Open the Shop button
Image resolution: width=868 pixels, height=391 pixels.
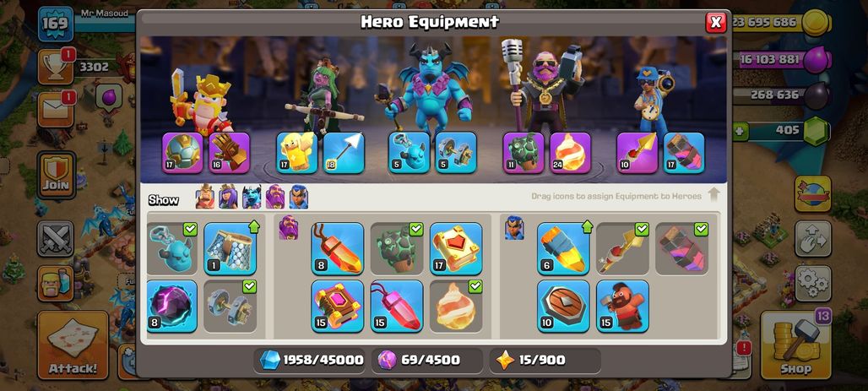pyautogui.click(x=795, y=345)
